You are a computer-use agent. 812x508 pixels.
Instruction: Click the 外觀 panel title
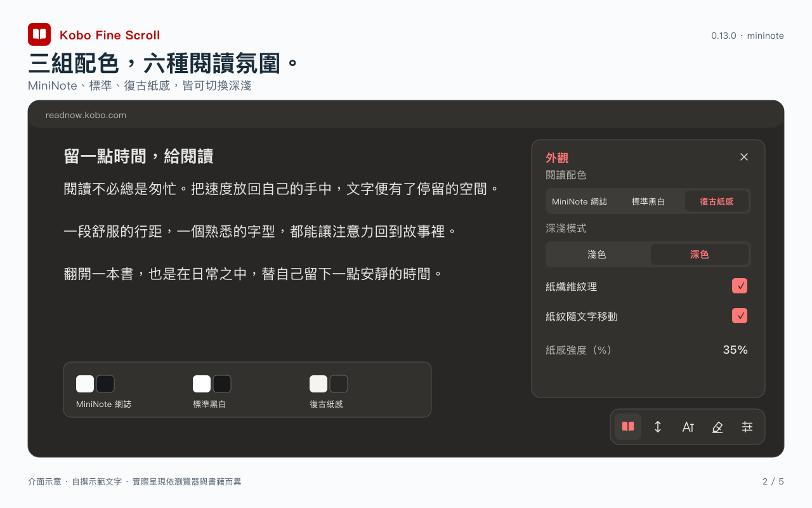pyautogui.click(x=557, y=158)
